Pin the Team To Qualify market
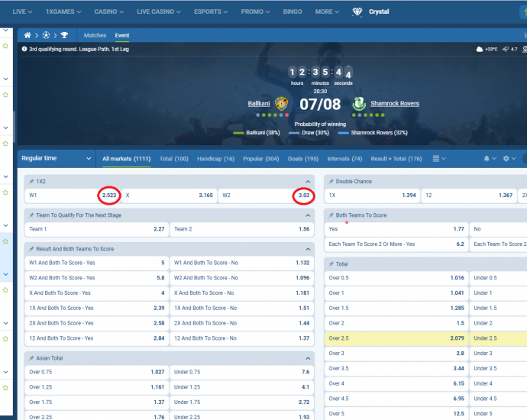The width and height of the screenshot is (527, 420). 31,215
